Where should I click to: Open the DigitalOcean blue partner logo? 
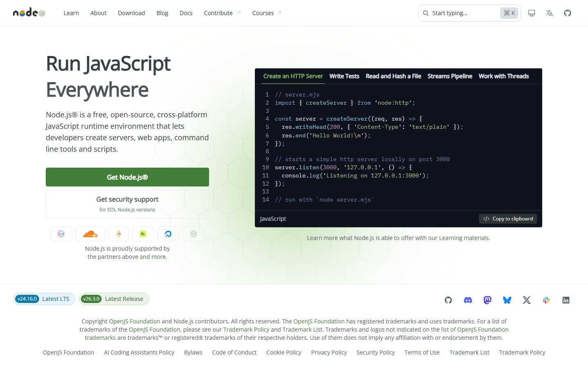168,234
